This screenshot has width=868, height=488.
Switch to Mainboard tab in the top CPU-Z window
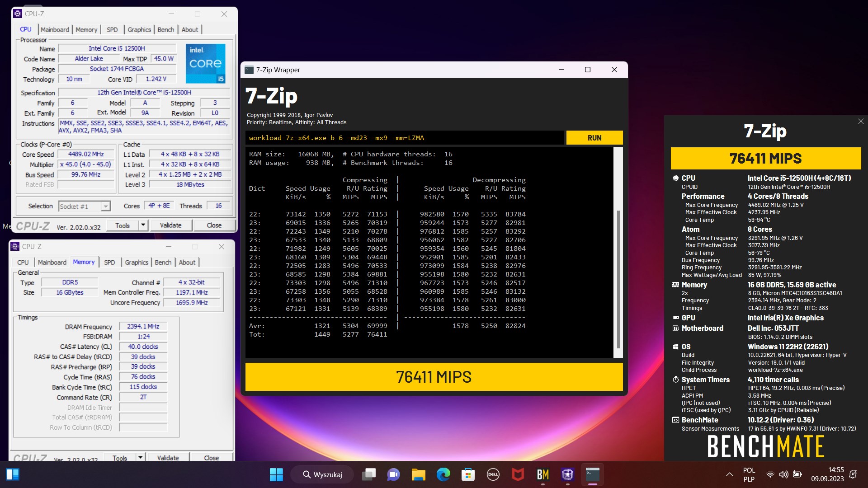55,30
